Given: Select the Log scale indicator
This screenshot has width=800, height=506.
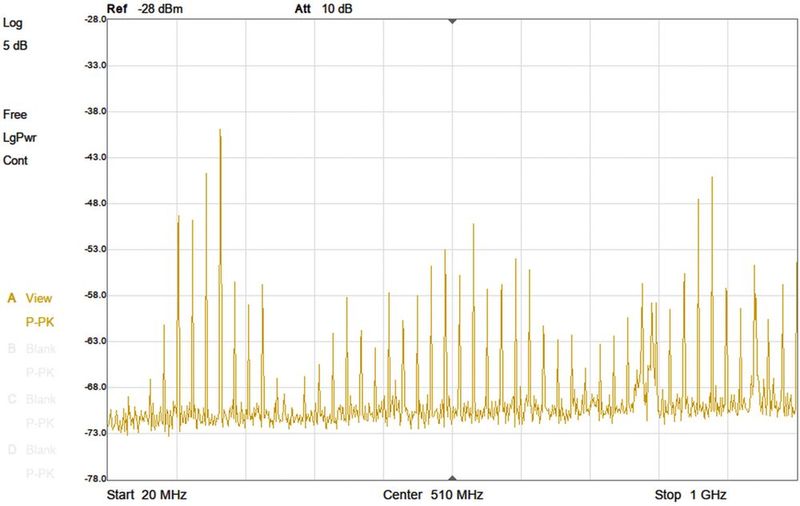Looking at the screenshot, I should 13,23.
